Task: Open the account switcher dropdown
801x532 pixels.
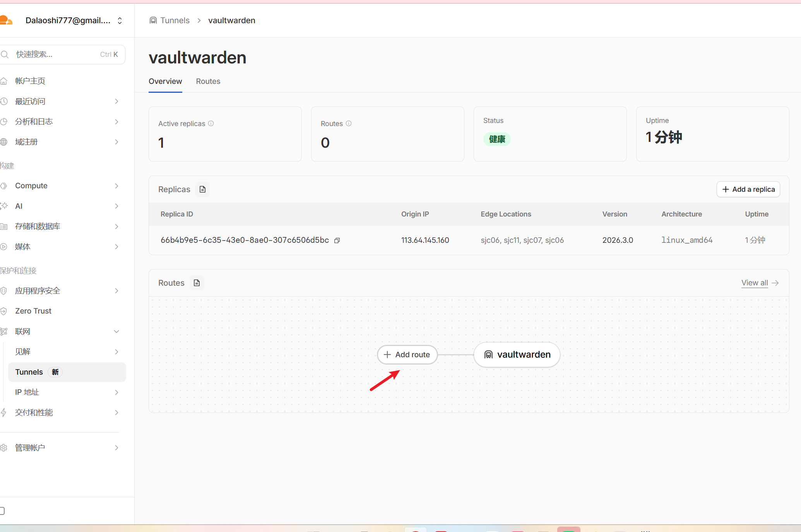Action: tap(120, 20)
